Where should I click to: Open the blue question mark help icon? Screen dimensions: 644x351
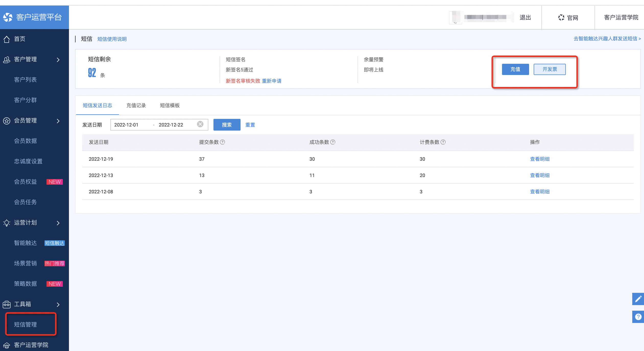coord(638,317)
